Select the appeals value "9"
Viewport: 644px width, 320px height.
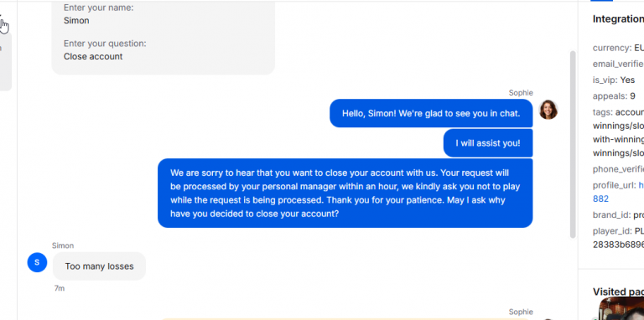click(632, 96)
